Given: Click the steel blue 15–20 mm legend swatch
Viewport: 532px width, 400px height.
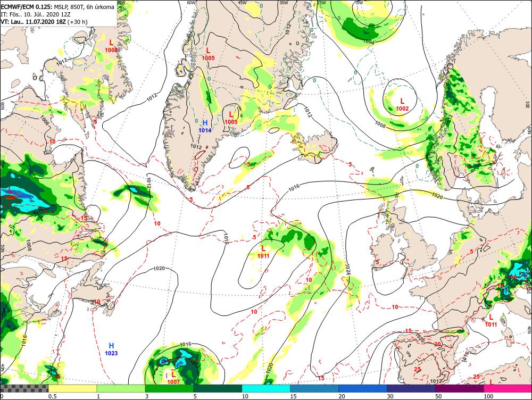Looking at the screenshot, I should 314,388.
